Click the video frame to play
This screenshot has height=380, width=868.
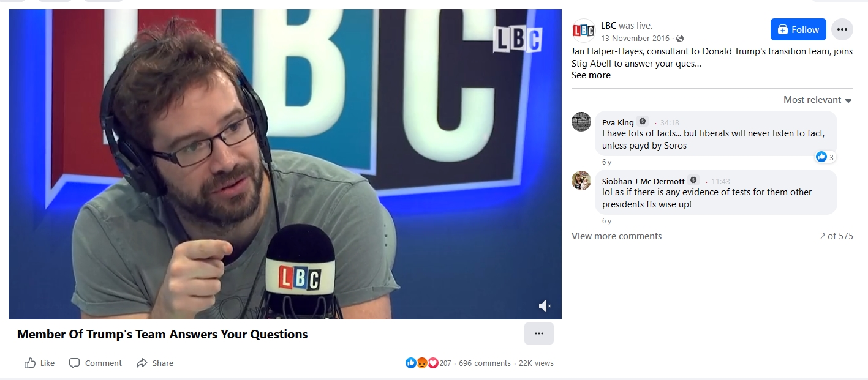(x=285, y=164)
